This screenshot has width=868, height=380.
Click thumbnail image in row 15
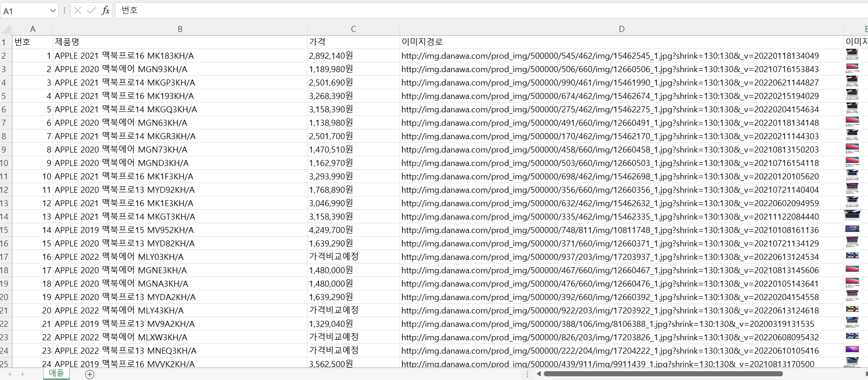coord(852,229)
